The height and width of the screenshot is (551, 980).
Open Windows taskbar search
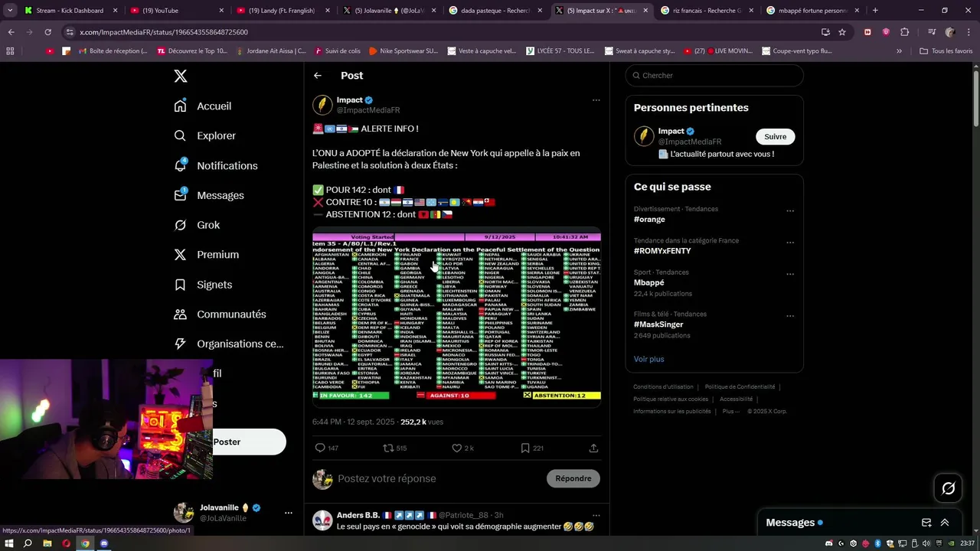(x=28, y=543)
